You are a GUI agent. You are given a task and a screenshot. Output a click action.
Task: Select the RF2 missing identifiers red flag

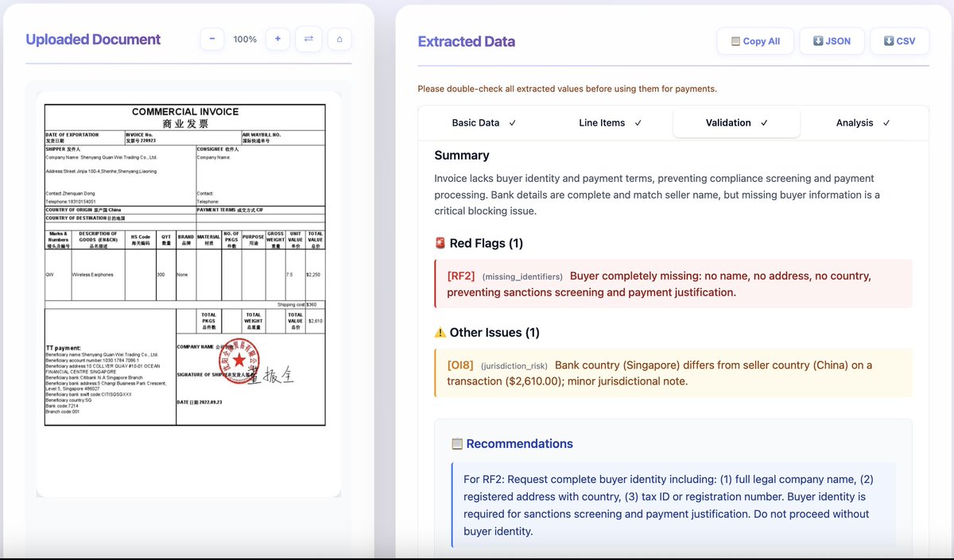[673, 284]
